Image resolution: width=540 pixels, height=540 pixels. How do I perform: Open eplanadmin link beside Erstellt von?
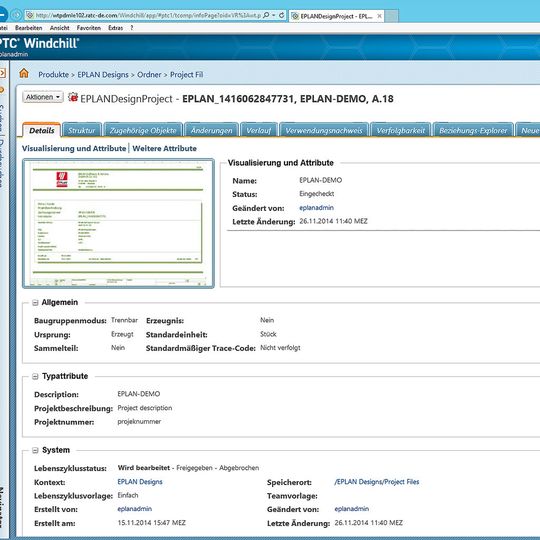coord(135,509)
